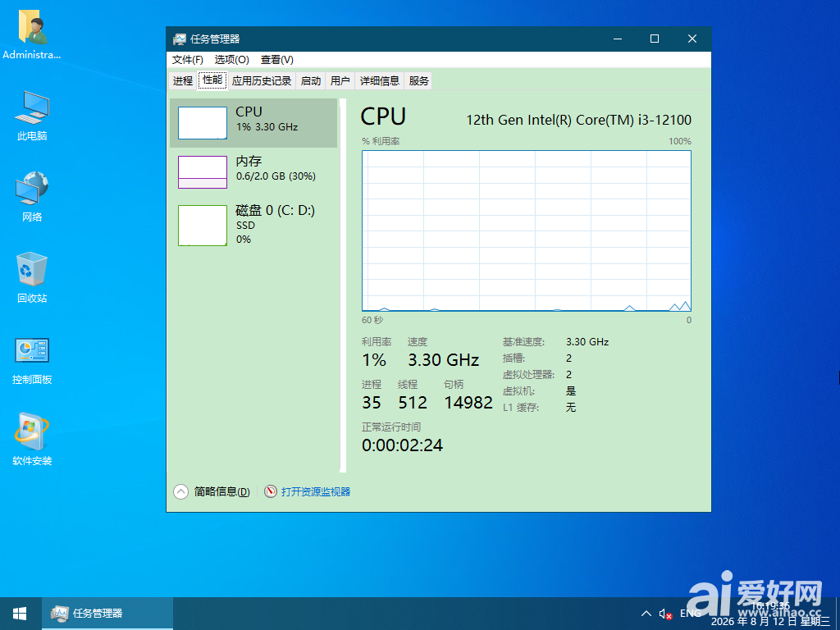This screenshot has height=630, width=840.
Task: Click the 基准速度 label
Action: coord(523,342)
